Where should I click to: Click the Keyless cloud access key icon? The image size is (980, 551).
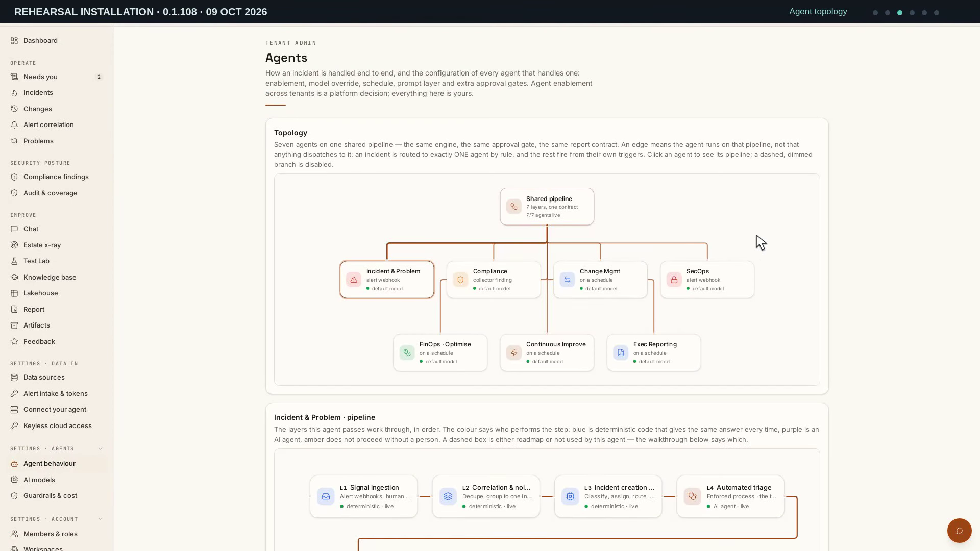pyautogui.click(x=14, y=426)
